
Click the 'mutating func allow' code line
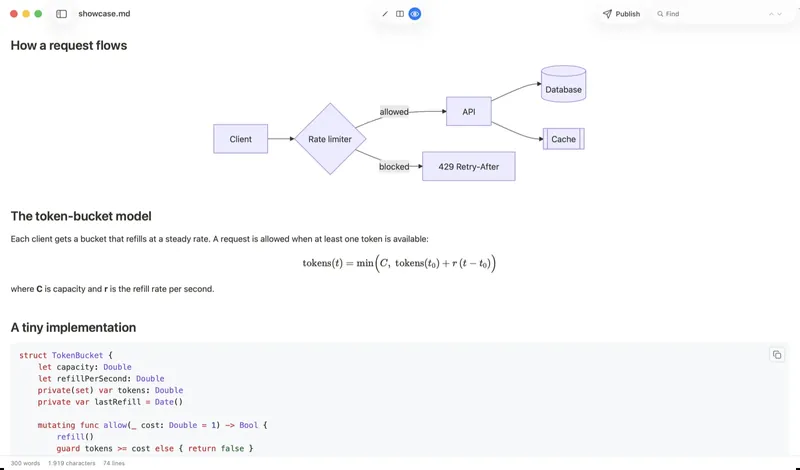point(152,425)
